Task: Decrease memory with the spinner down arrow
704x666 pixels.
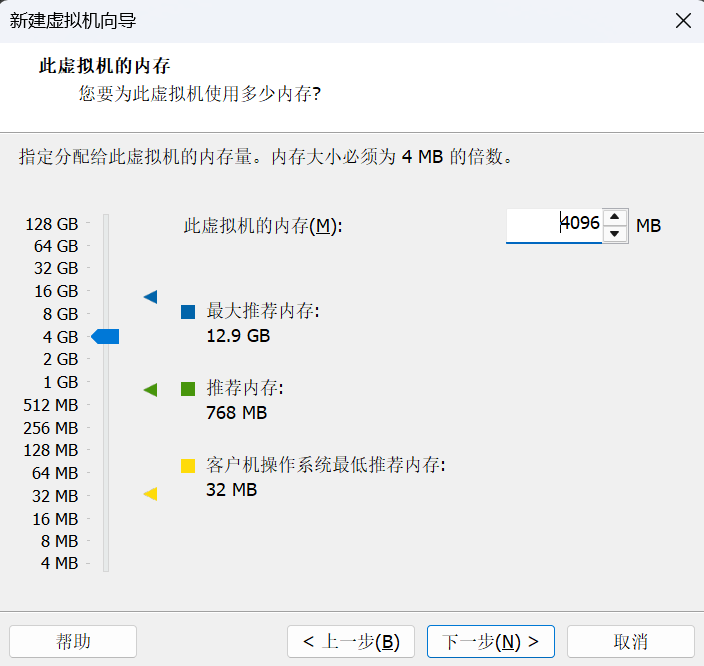Action: click(x=615, y=234)
